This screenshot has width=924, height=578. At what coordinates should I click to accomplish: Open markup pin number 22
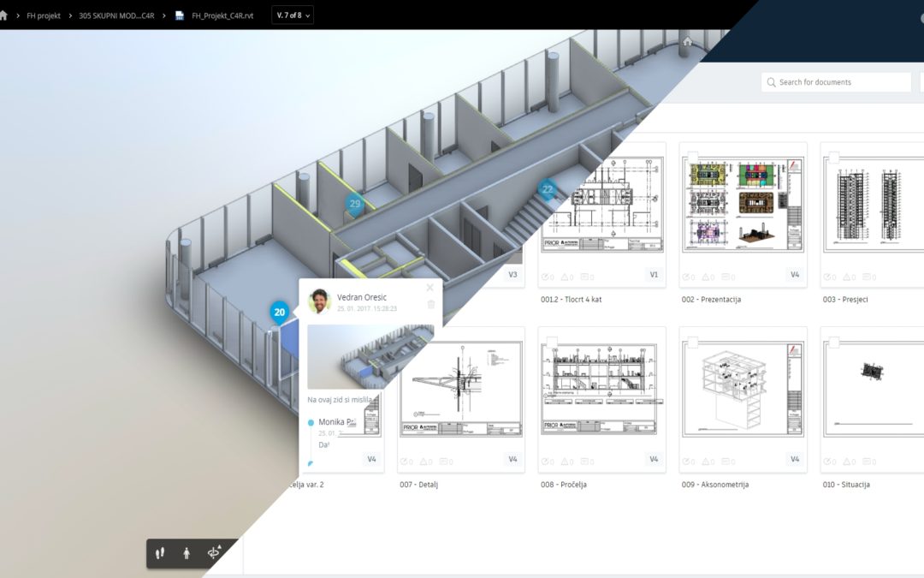tap(547, 189)
